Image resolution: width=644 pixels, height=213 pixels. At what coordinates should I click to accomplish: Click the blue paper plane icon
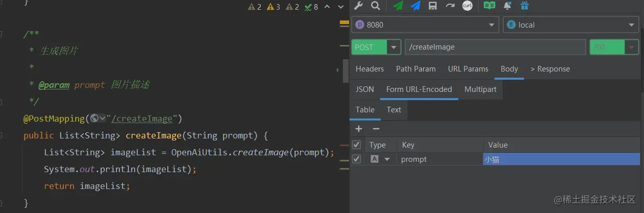coord(415,6)
